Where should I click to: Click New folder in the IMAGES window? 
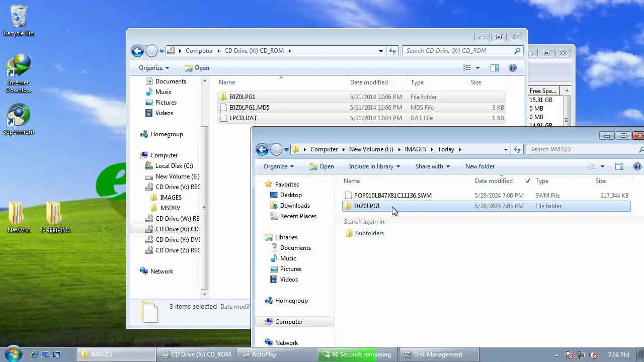480,166
